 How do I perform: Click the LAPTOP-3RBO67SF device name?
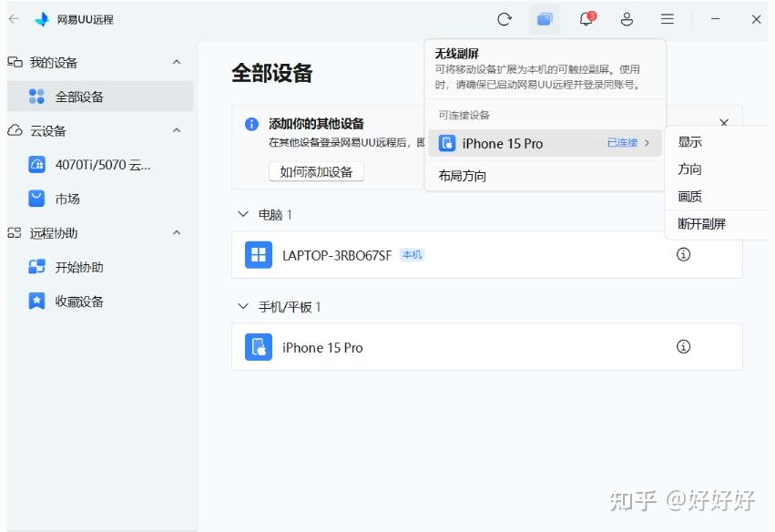[337, 255]
